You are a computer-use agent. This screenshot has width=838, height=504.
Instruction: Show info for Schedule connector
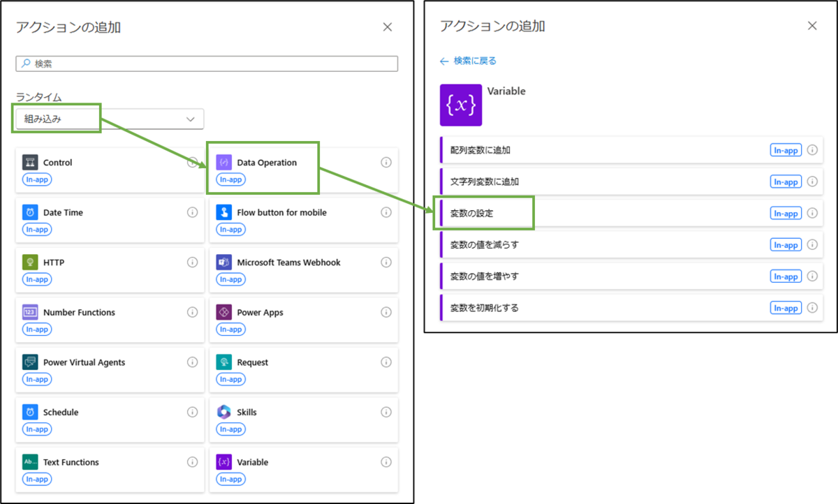point(192,412)
